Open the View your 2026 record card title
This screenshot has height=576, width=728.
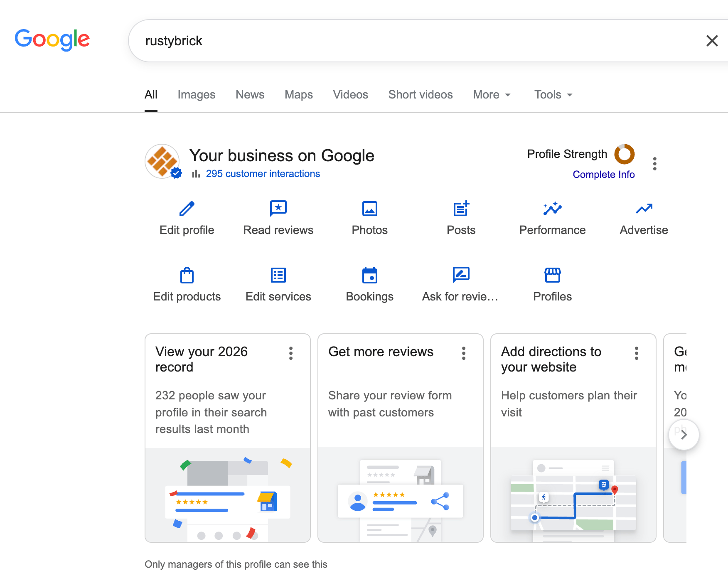pyautogui.click(x=202, y=359)
